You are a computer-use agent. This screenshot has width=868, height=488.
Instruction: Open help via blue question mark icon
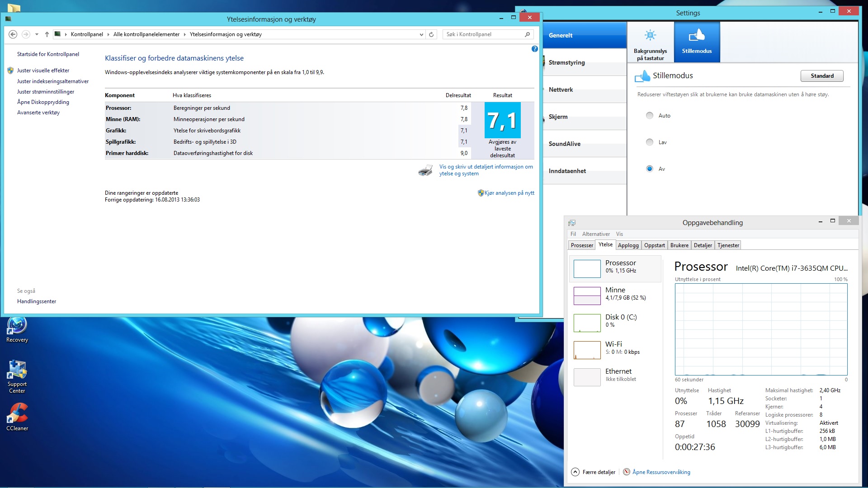(x=535, y=49)
